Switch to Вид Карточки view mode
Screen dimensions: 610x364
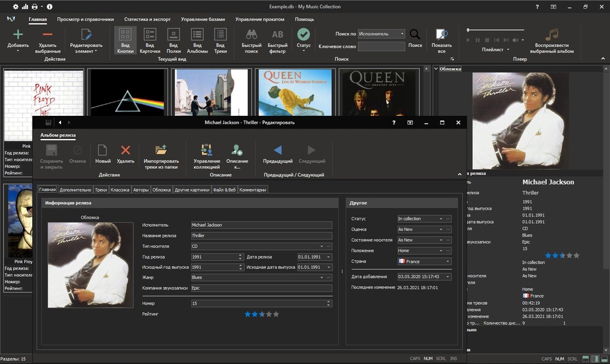[x=149, y=35]
